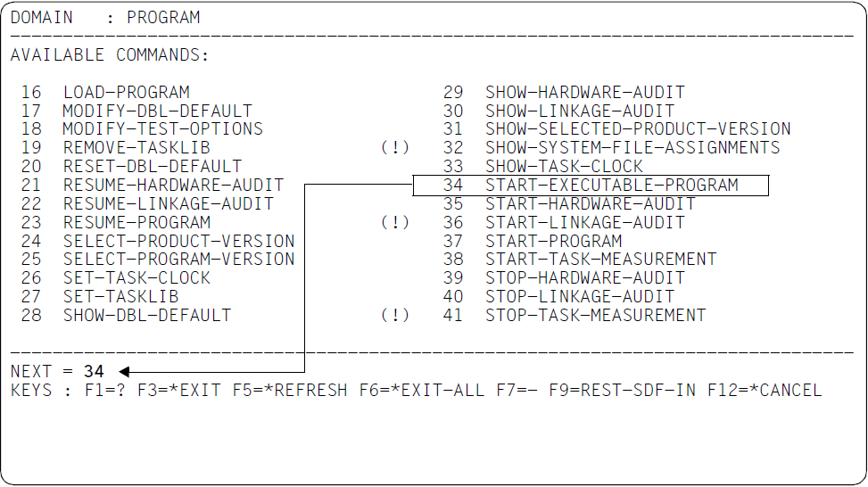Select SHOW-SYSTEM-FILE-ASSIGNMENTS command
868x487 pixels.
pos(632,148)
